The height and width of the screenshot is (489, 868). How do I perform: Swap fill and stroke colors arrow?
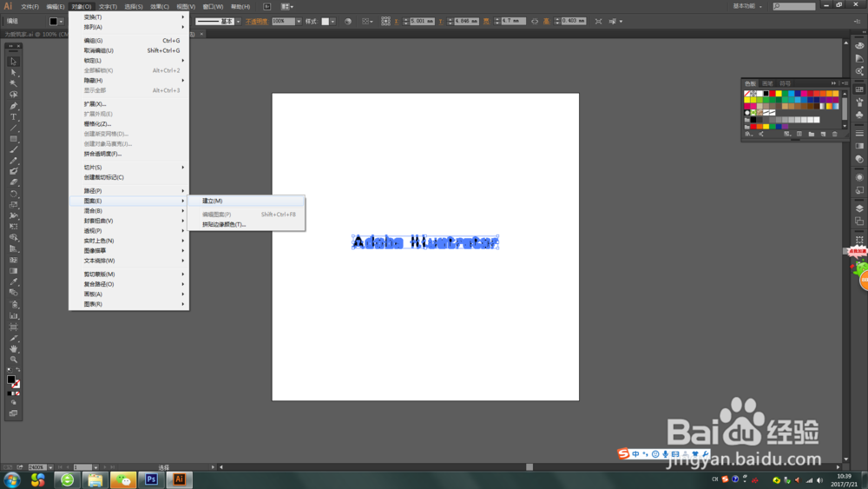(17, 370)
